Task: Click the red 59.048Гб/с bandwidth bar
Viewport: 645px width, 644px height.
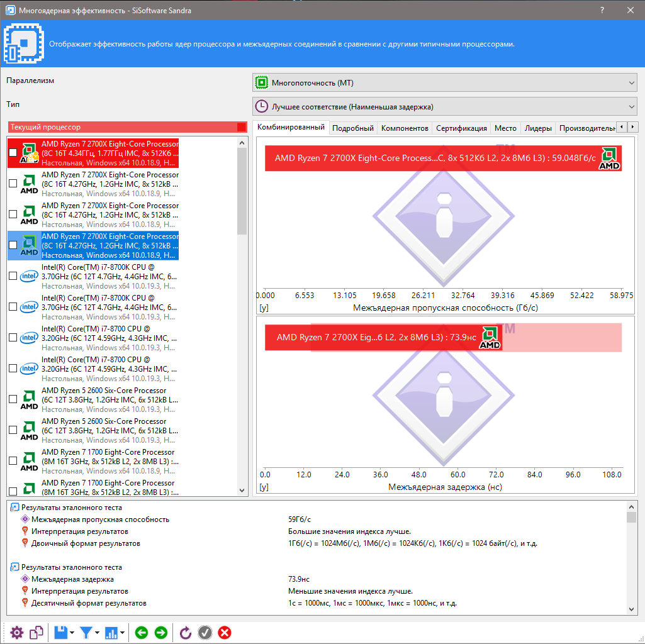Action: click(x=443, y=158)
